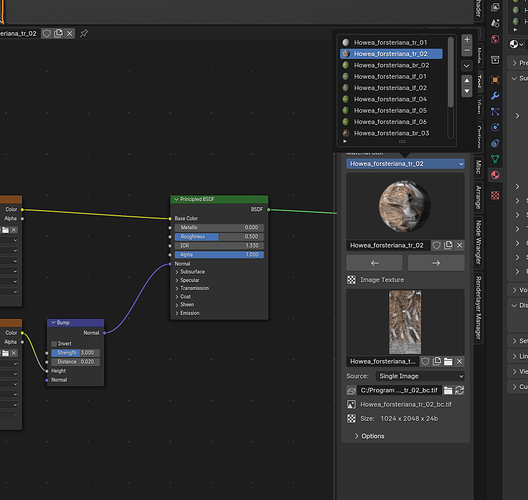The height and width of the screenshot is (500, 528).
Task: Open the Source Single Image dropdown
Action: [420, 376]
